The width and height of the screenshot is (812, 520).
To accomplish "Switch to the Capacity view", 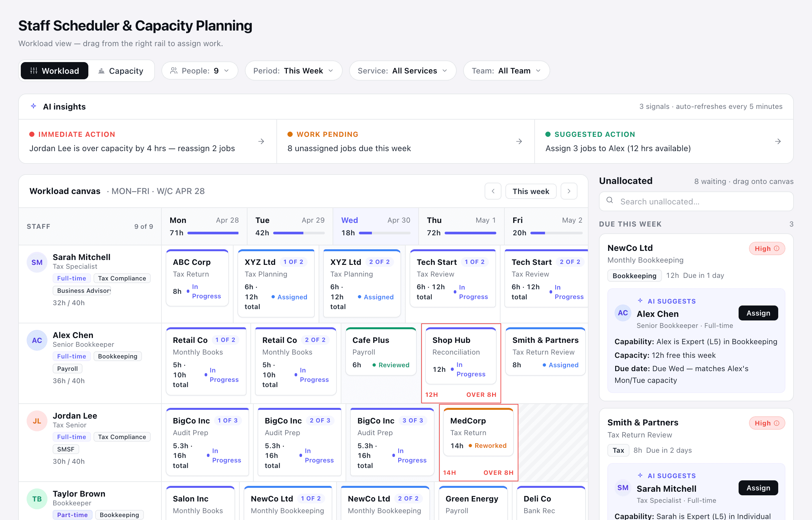I will coord(121,71).
